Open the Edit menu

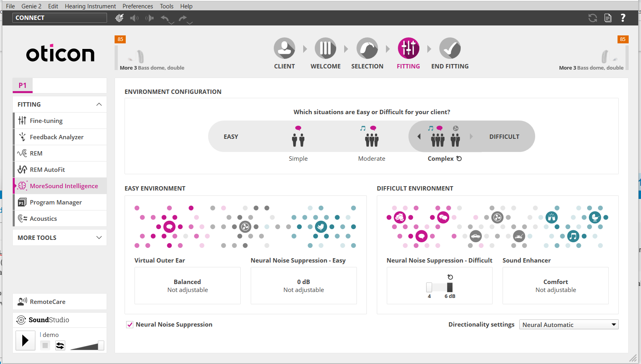[x=53, y=6]
